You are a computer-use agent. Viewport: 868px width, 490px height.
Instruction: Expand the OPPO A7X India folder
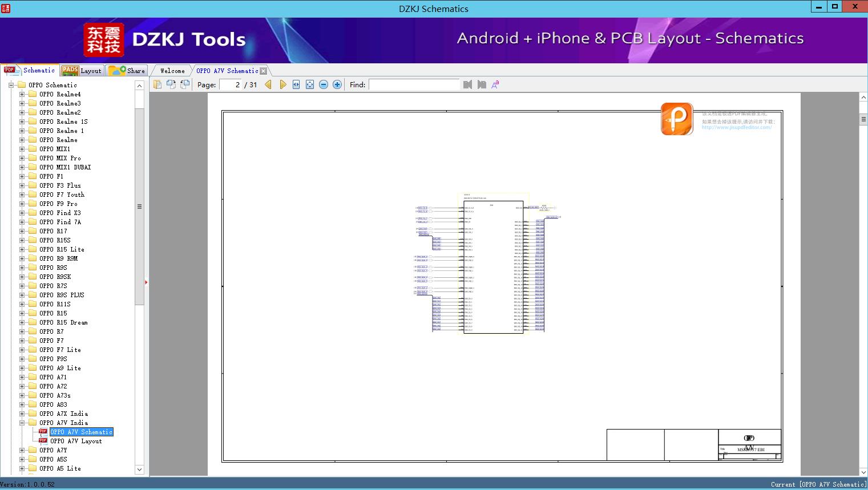click(22, 414)
